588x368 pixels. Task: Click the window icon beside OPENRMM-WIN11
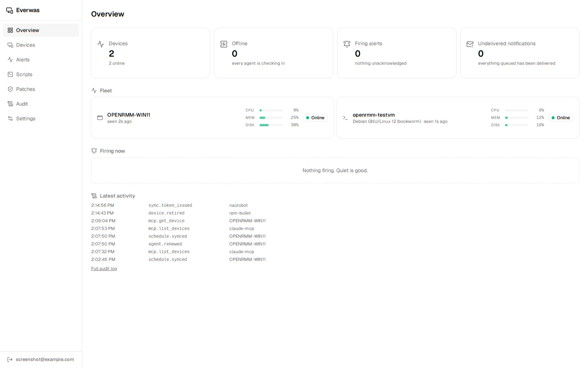[100, 118]
